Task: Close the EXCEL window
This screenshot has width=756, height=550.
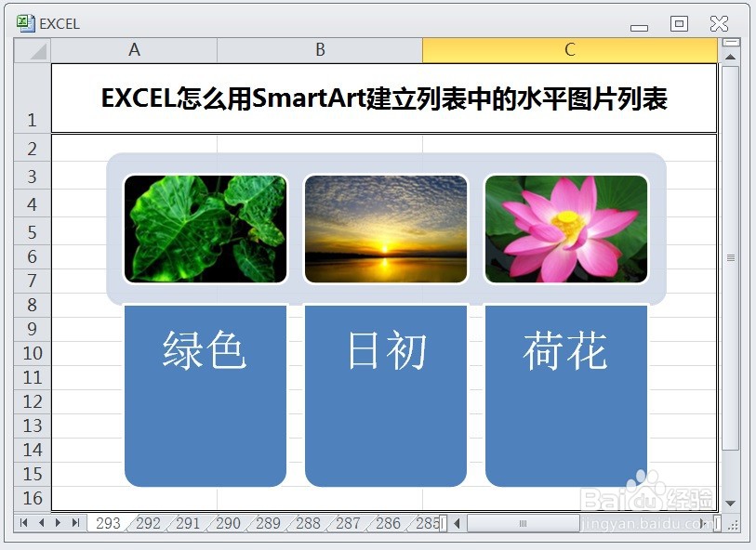Action: [x=719, y=23]
